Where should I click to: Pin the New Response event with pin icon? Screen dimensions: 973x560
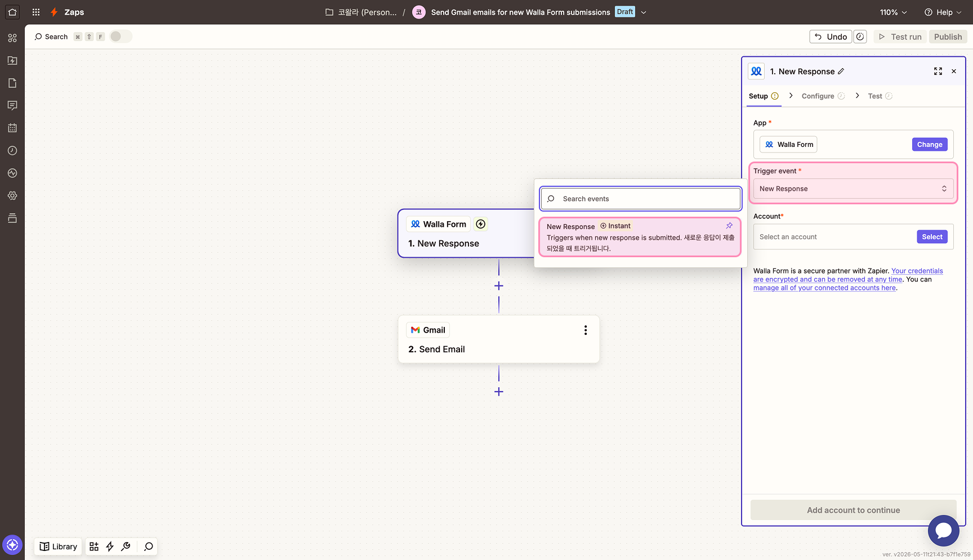point(729,226)
